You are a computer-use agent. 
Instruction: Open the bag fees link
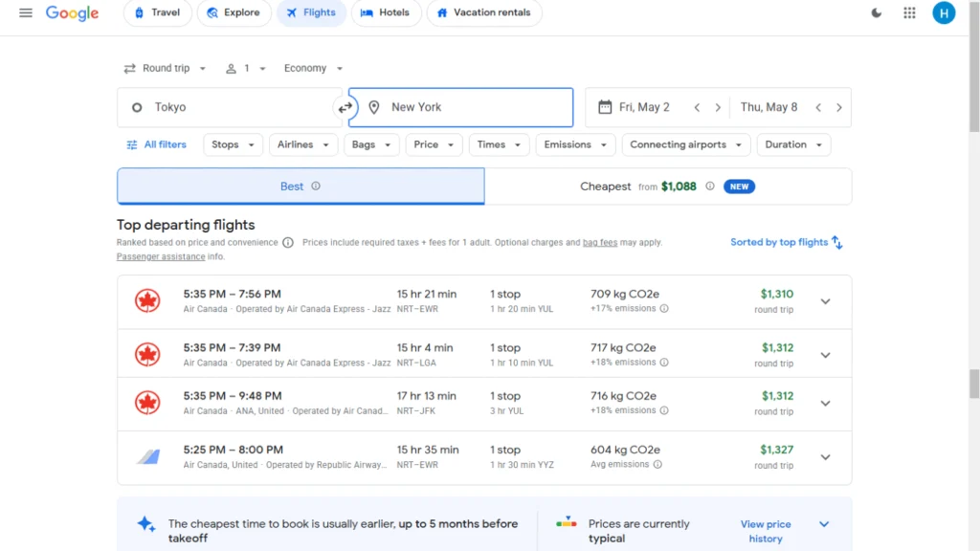pos(600,242)
